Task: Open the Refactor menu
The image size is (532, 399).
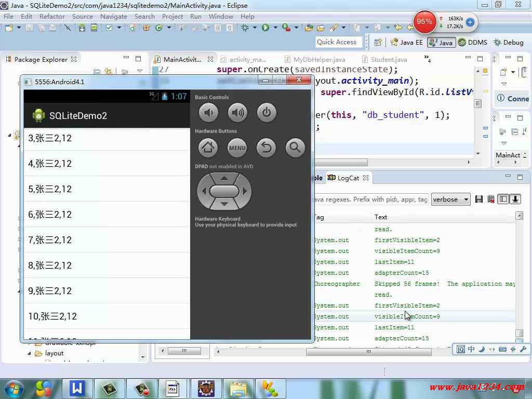Action: point(52,16)
